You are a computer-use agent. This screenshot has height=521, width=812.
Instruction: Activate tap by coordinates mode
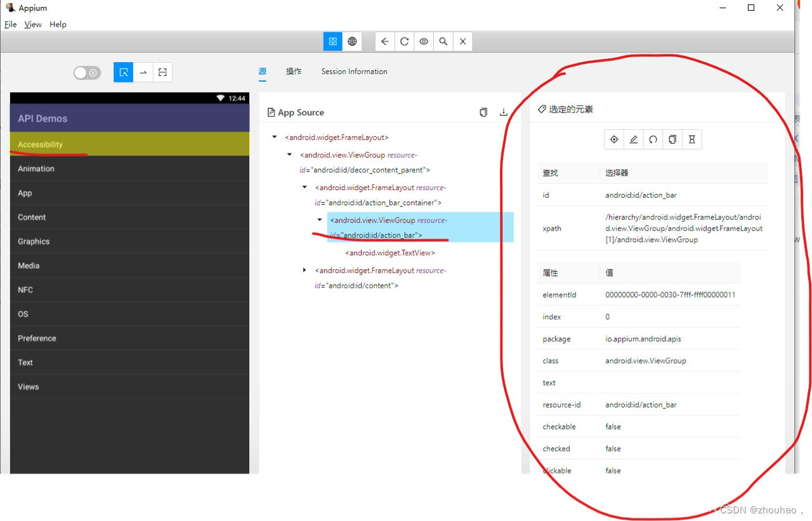[163, 72]
